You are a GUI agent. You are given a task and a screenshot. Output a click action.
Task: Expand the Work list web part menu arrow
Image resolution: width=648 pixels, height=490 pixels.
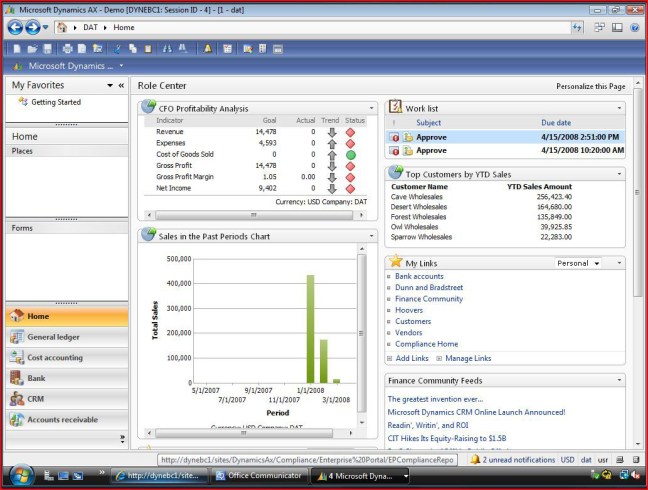[x=619, y=107]
